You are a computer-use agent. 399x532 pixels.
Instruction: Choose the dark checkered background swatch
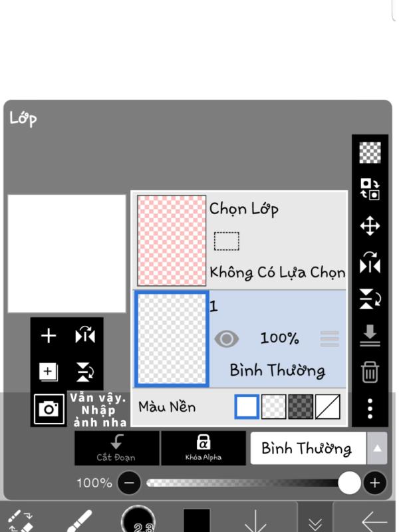click(301, 406)
